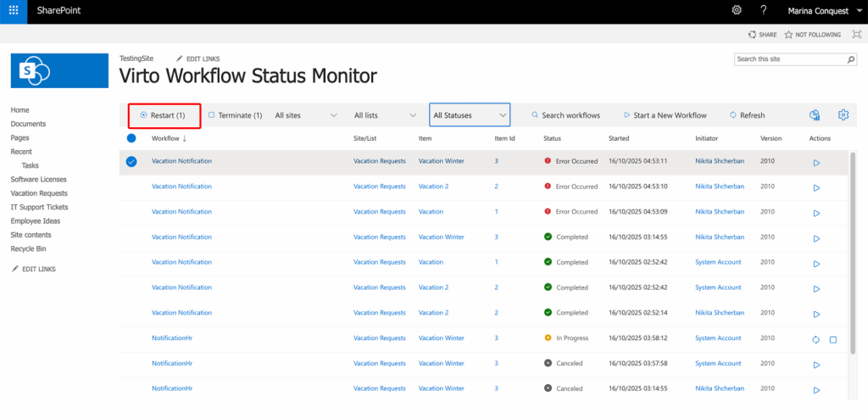Open the SharePoint app launcher waffle
The width and height of the screenshot is (868, 418).
[14, 10]
